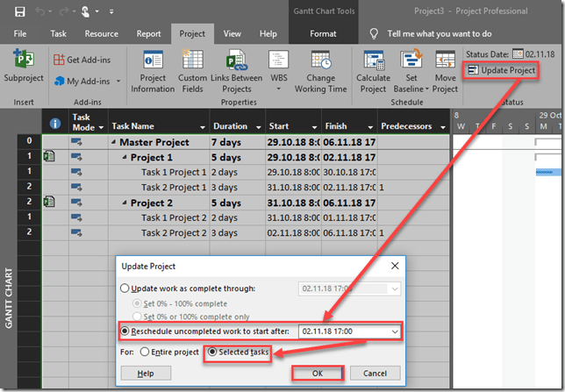
Task: Select 'Update work as complete through' option
Action: click(x=125, y=288)
